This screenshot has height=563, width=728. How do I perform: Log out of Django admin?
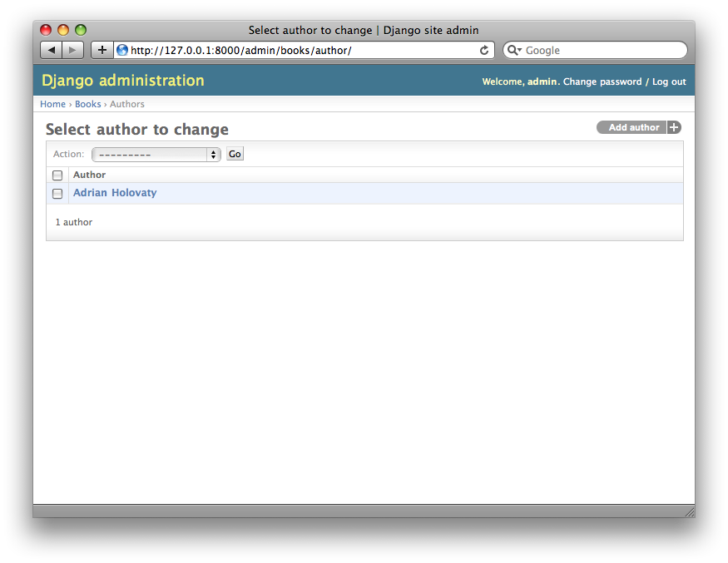point(669,81)
